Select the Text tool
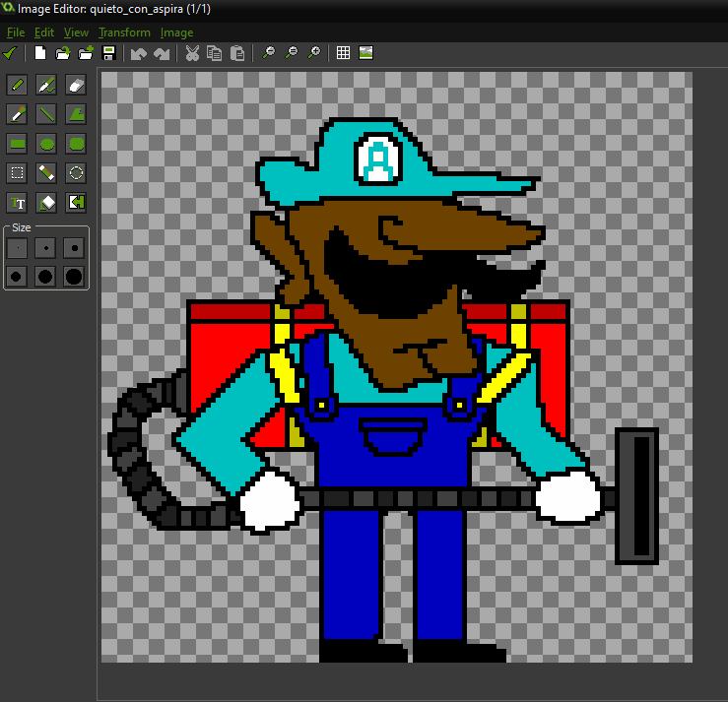 [17, 203]
